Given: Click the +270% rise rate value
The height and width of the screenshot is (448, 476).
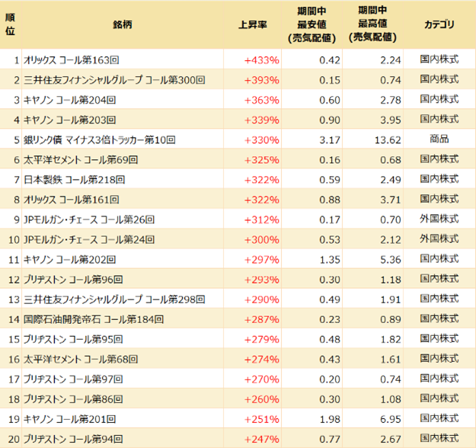Looking at the screenshot, I should [x=262, y=379].
